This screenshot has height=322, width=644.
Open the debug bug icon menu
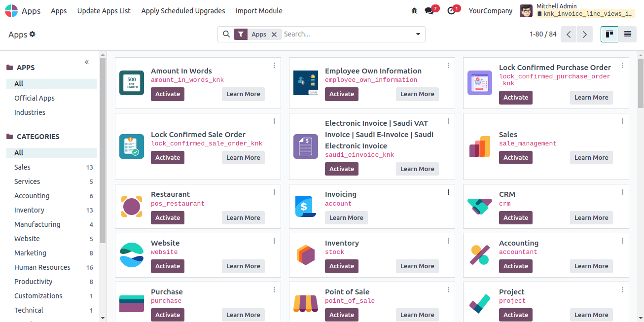(x=414, y=11)
